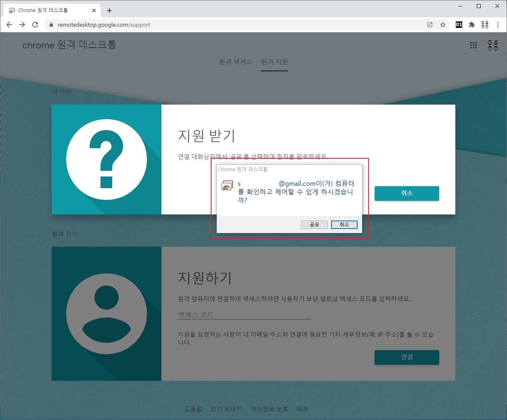Click the Share (공유) button in dialog
This screenshot has height=420, width=507.
(x=314, y=225)
